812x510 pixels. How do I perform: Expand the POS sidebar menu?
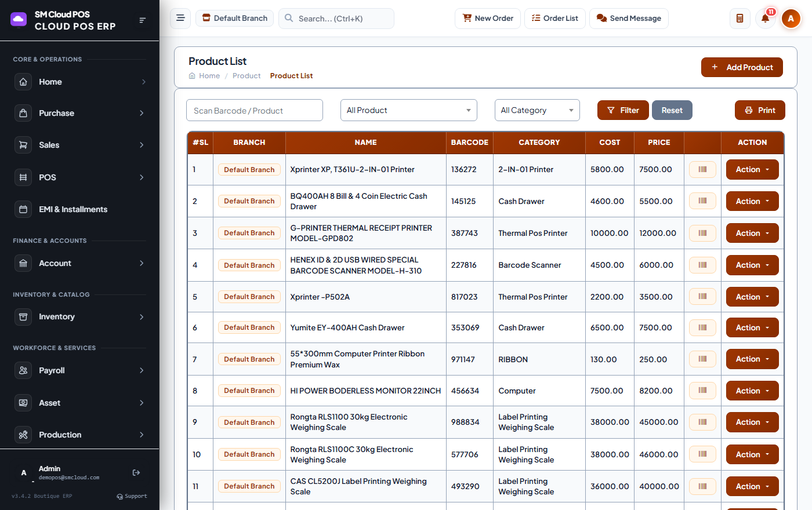(x=79, y=177)
